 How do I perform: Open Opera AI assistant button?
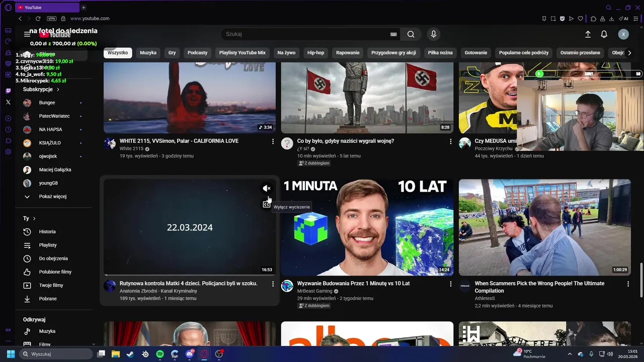point(623,19)
